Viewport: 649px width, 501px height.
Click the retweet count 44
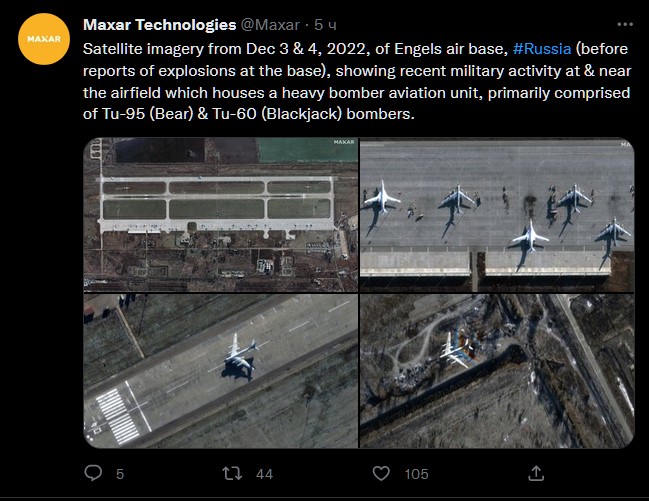click(x=264, y=474)
